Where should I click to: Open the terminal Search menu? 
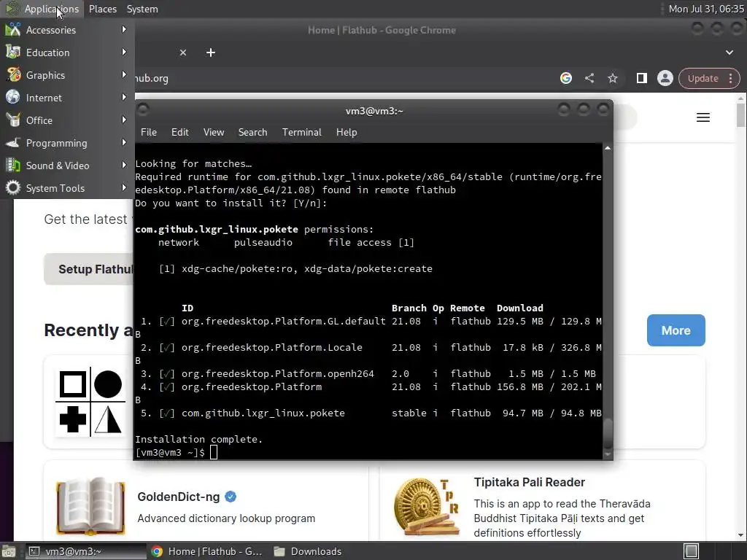252,133
